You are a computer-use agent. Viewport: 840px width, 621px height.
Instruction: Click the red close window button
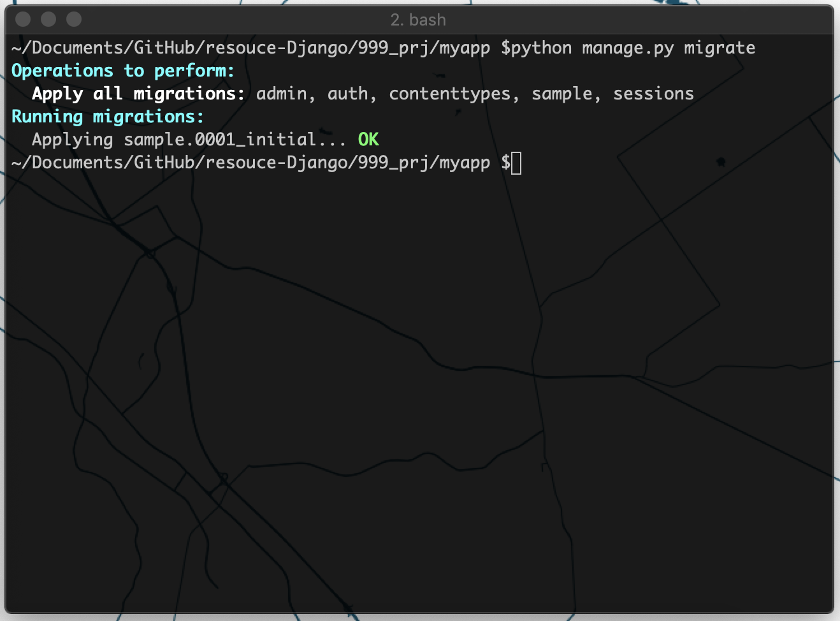pos(23,19)
